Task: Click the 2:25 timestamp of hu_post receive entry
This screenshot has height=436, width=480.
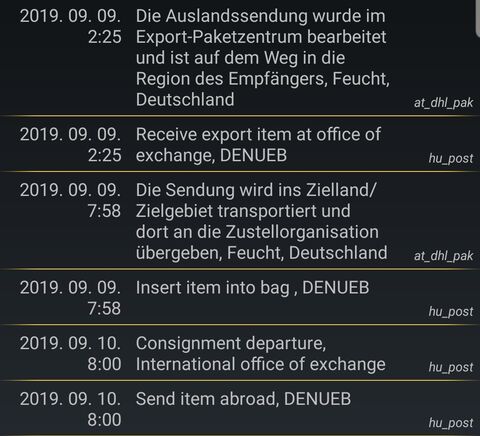Action: [105, 155]
